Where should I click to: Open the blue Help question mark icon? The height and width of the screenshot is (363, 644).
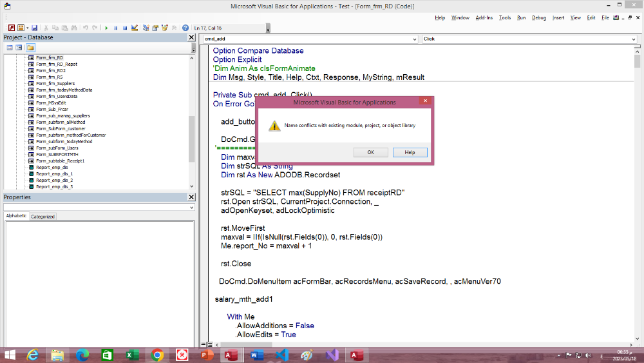(185, 28)
